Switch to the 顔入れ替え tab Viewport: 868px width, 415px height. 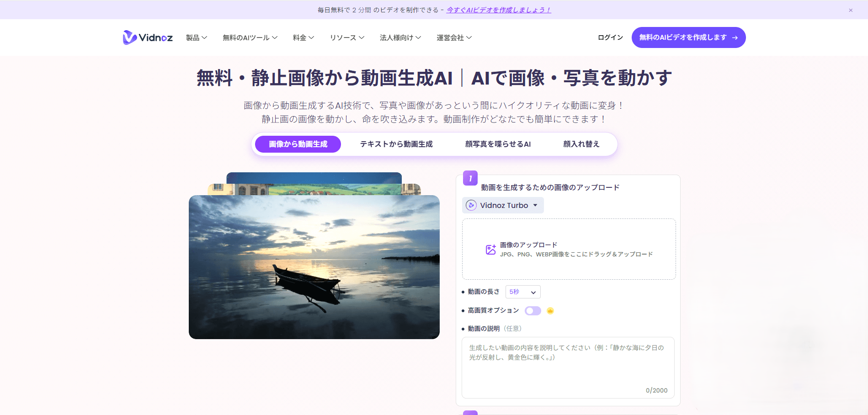(581, 144)
